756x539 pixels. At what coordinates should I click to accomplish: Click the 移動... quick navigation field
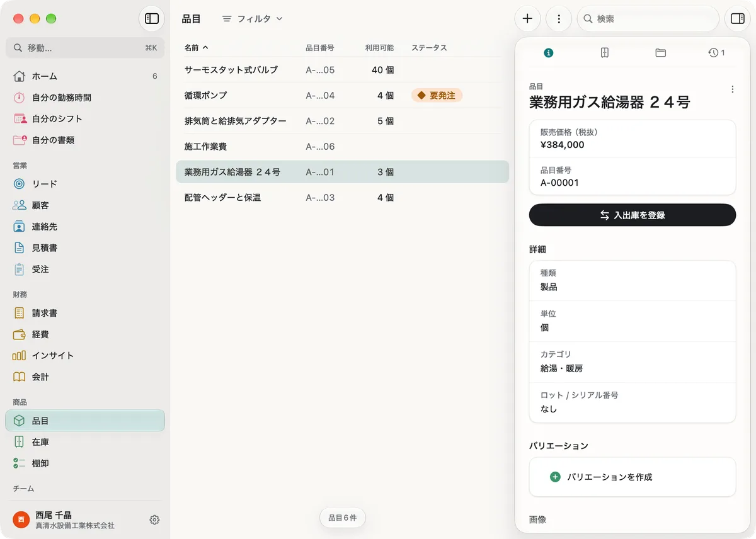[85, 48]
